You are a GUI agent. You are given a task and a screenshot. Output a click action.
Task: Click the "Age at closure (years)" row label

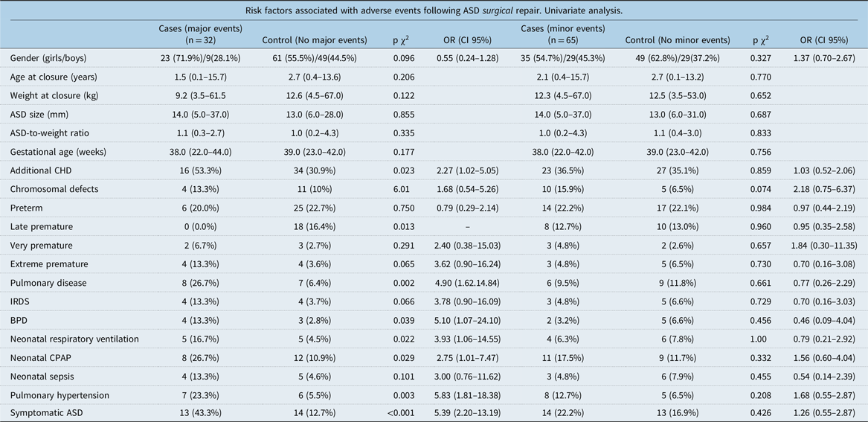tap(54, 77)
